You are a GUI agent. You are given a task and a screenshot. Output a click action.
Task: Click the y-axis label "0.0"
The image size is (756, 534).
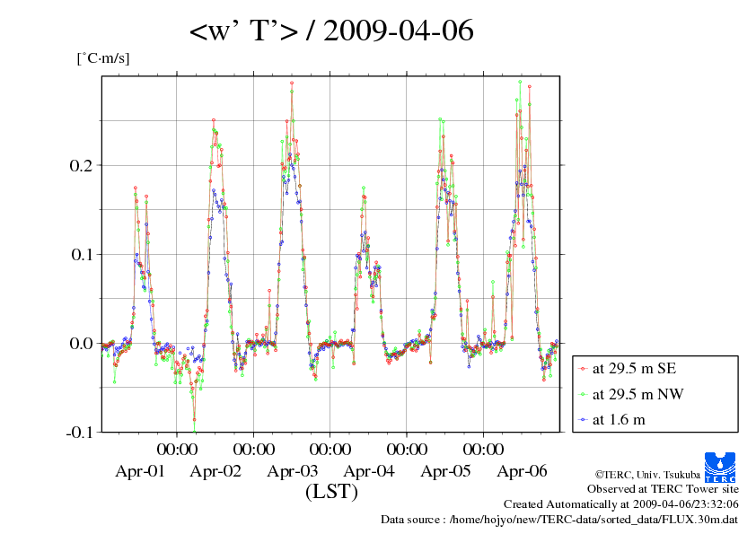[x=81, y=343]
